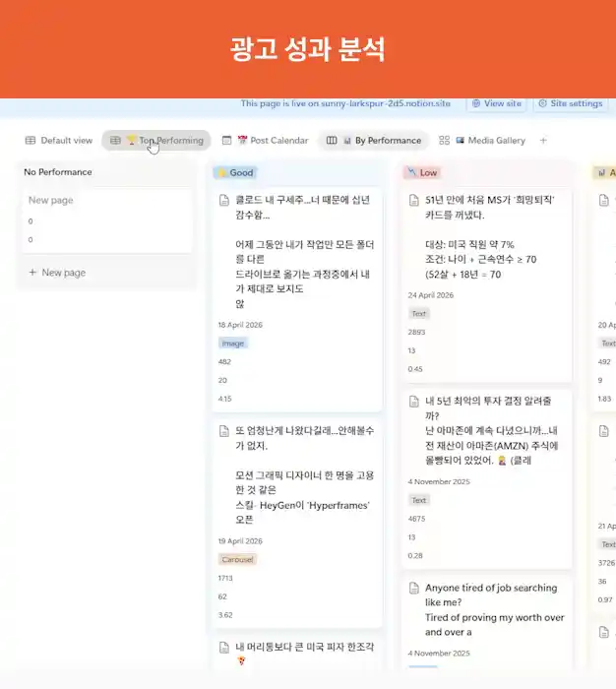Screen dimensions: 616x689
Task: Click the calendar icon beside Post Calendar
Action: (226, 141)
